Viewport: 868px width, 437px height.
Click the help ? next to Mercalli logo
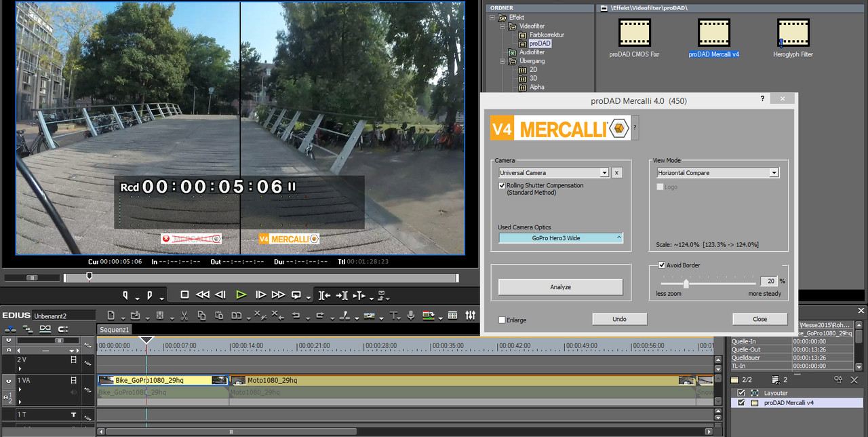pyautogui.click(x=635, y=127)
